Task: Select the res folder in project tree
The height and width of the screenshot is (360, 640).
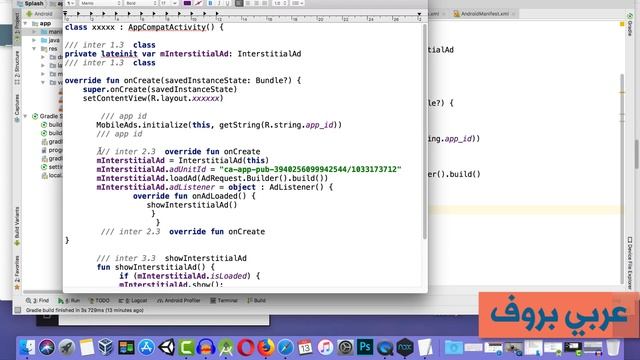Action: (49, 49)
